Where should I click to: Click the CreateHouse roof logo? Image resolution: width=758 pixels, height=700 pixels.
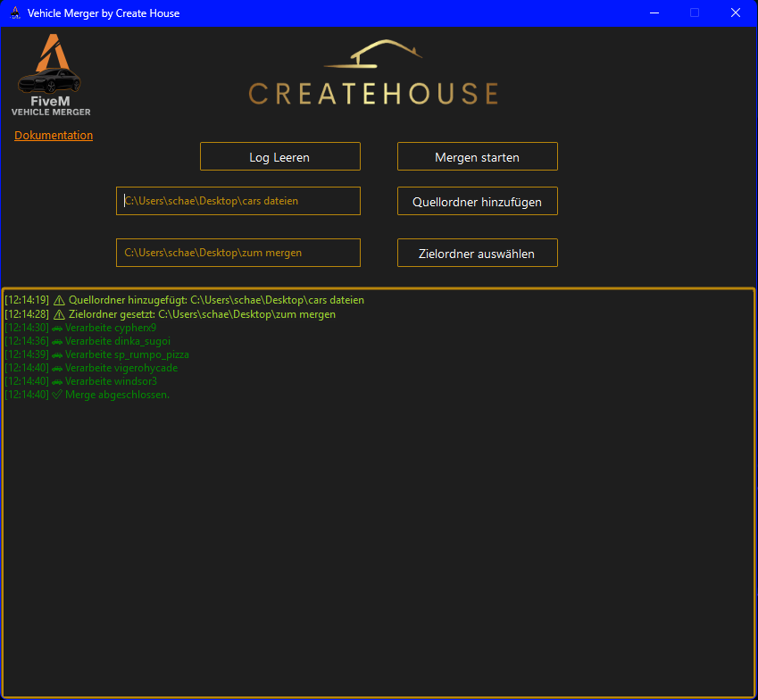[373, 55]
